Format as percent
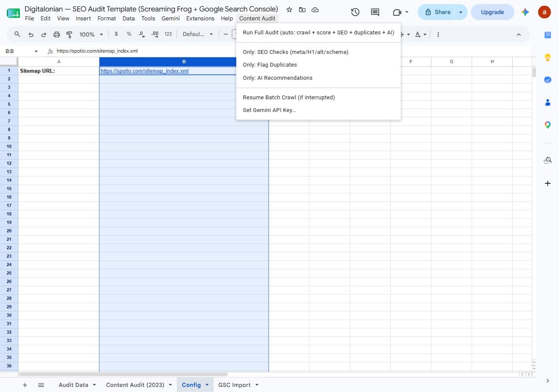 pyautogui.click(x=129, y=34)
